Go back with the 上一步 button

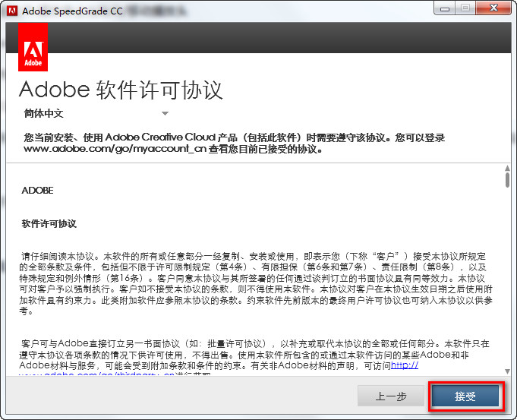[x=391, y=396]
